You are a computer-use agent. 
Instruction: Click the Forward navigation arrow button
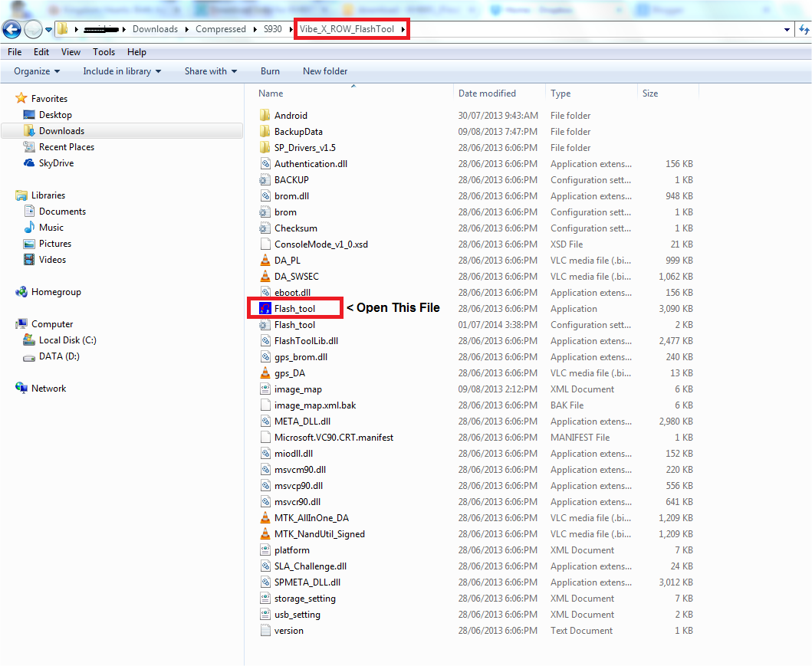33,29
